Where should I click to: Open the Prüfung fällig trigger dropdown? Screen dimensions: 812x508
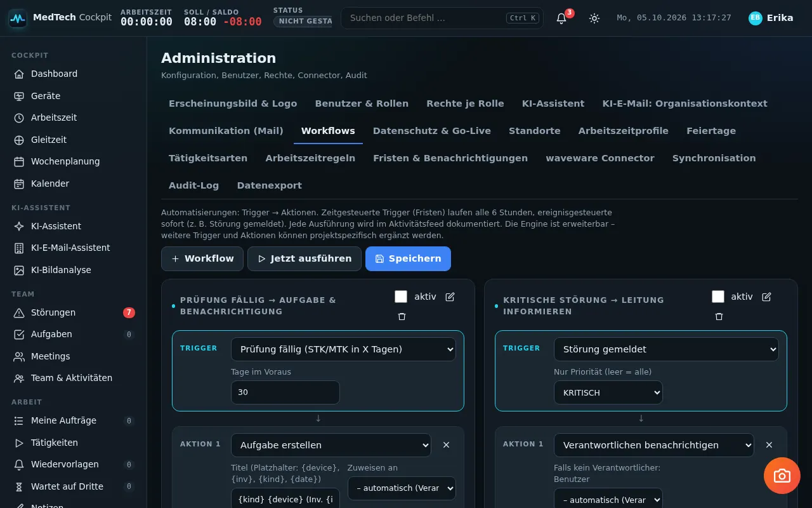(x=343, y=349)
